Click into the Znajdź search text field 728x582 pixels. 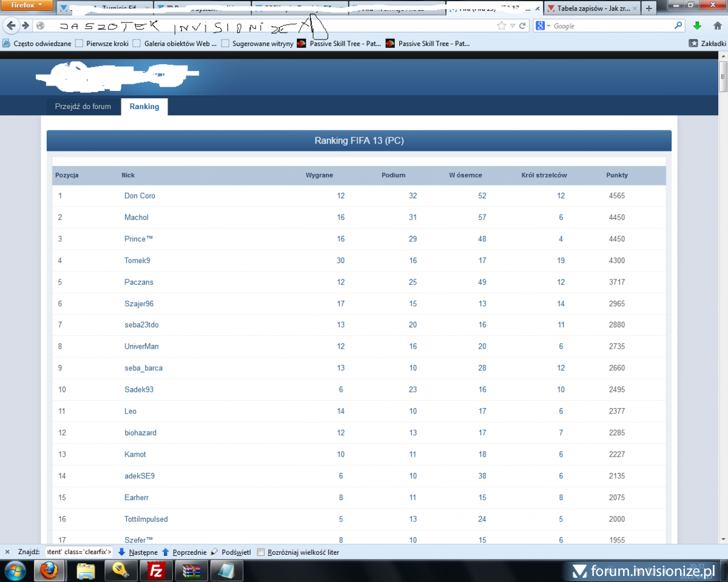click(78, 552)
